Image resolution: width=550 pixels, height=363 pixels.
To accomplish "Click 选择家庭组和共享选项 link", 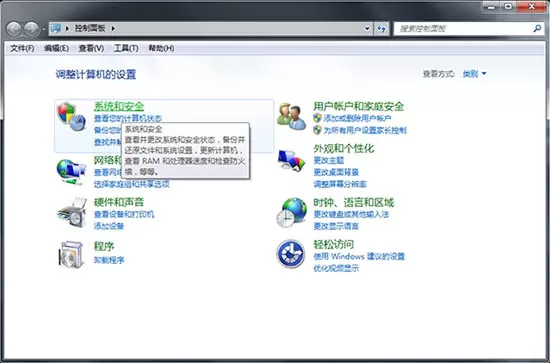I will (132, 184).
